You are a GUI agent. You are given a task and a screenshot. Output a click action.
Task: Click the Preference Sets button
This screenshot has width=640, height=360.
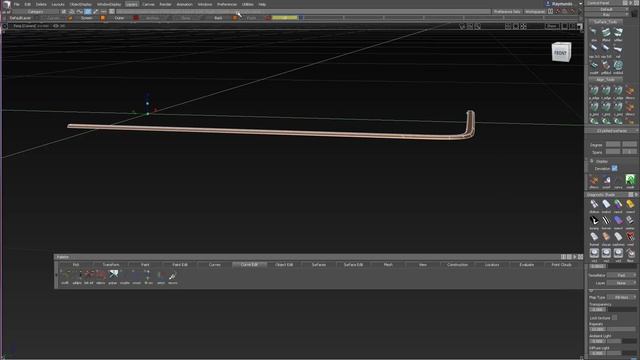[x=507, y=12]
